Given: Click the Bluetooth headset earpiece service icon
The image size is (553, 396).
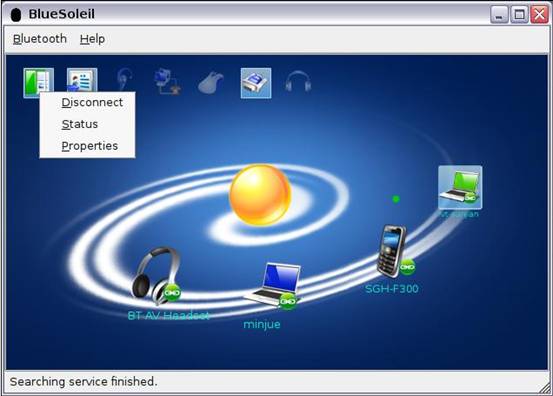Looking at the screenshot, I should click(125, 80).
